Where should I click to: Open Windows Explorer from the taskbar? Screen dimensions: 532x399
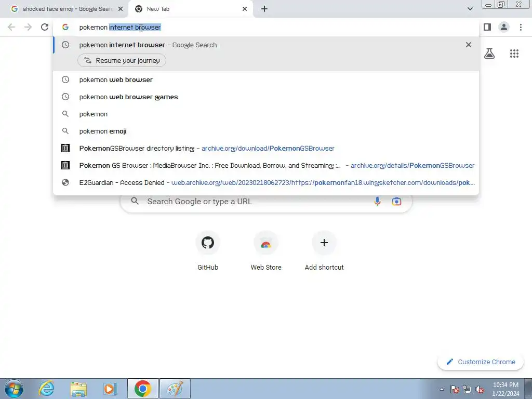pos(78,389)
